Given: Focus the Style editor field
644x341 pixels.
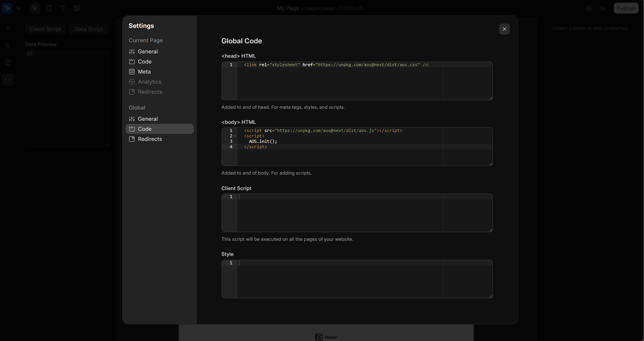Looking at the screenshot, I should (x=357, y=279).
